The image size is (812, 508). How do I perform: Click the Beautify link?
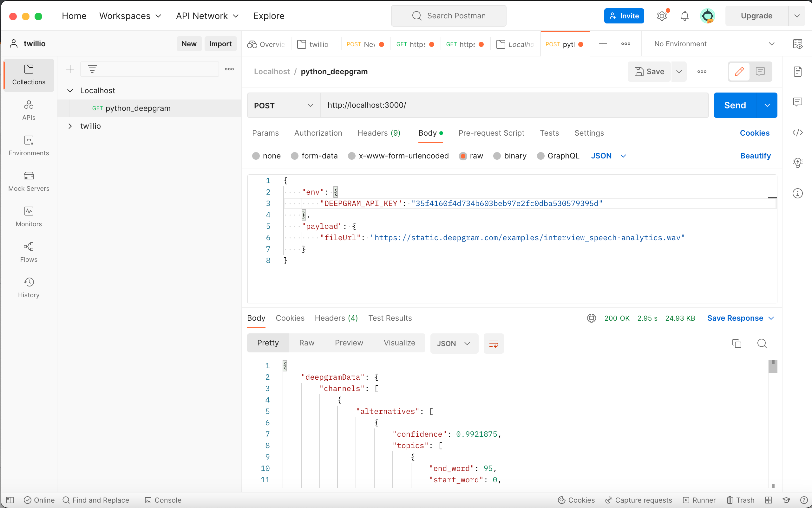pyautogui.click(x=755, y=156)
